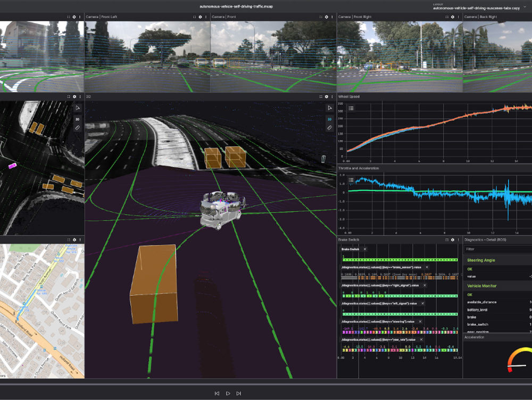Remove the left_signal series

point(422,303)
